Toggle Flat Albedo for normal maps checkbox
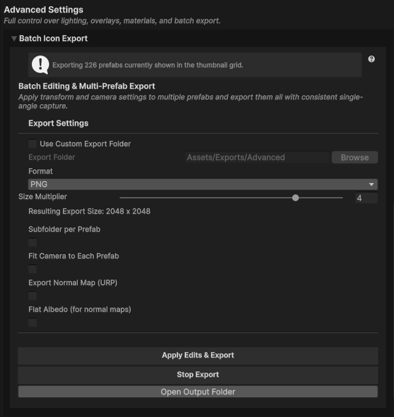This screenshot has height=417, width=394. (32, 322)
